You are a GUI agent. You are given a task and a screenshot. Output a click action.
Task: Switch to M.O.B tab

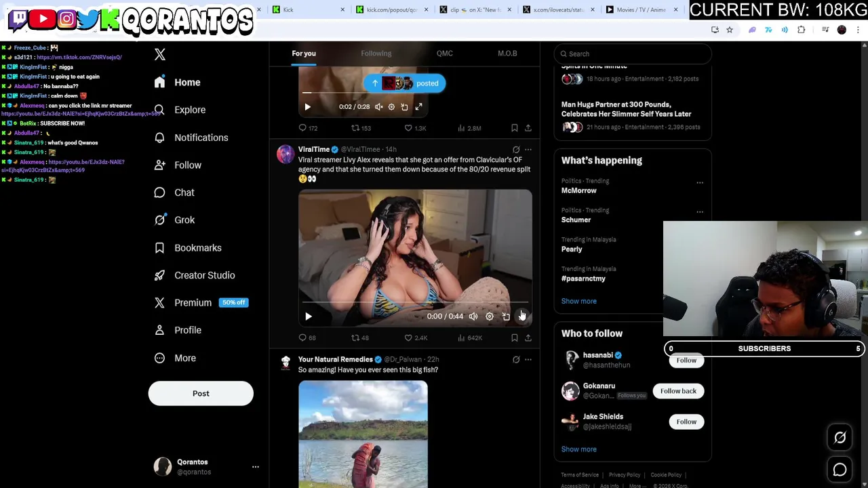click(507, 54)
